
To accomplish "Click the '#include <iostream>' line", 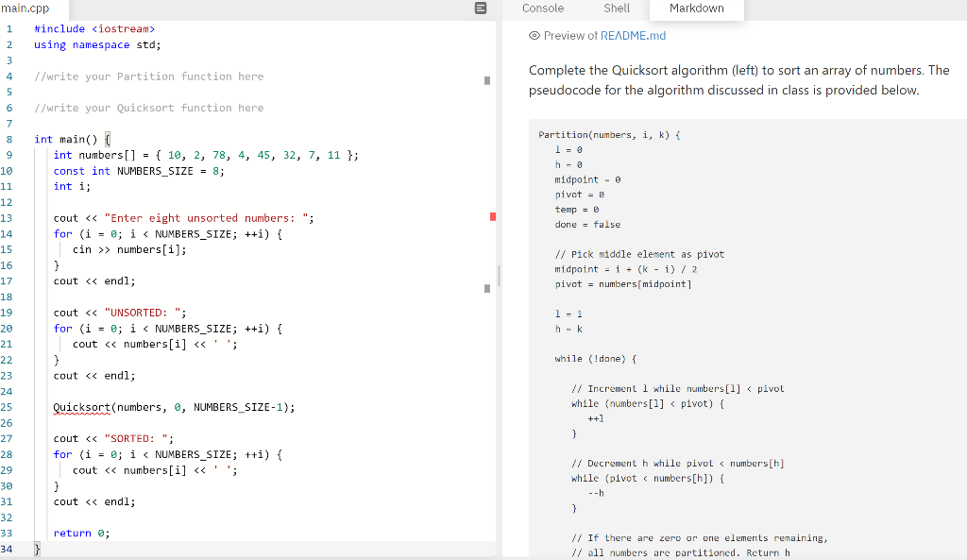I will 94,29.
